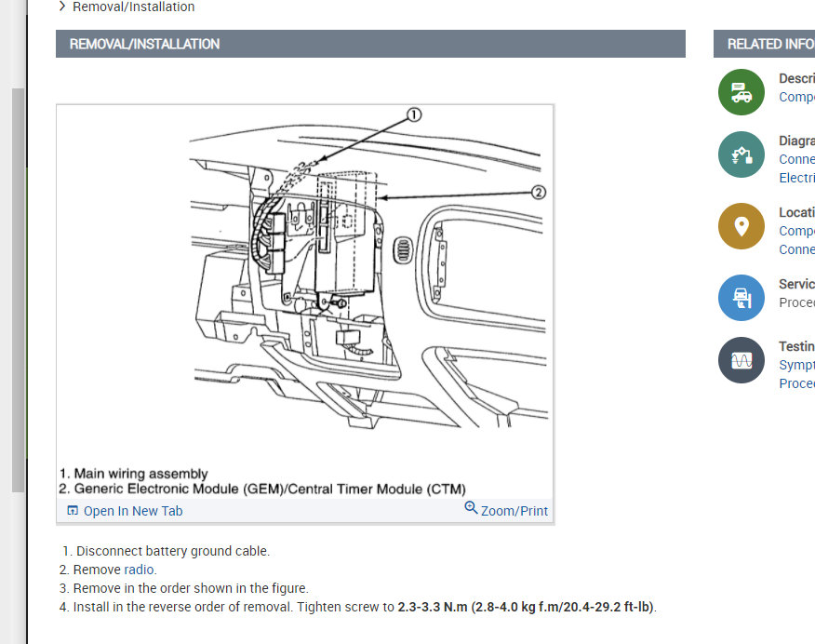Viewport: 815px width, 644px height.
Task: Click the blue Service car lift icon
Action: [x=742, y=298]
